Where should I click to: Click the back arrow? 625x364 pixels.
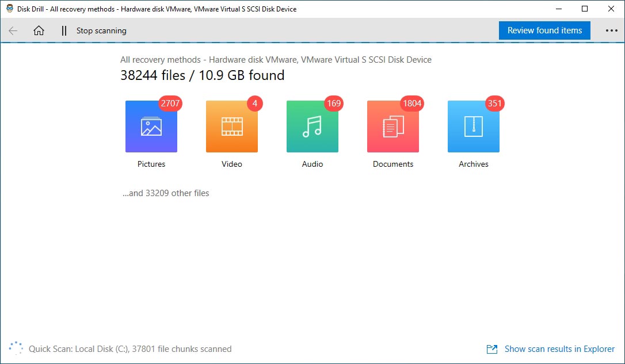tap(13, 30)
